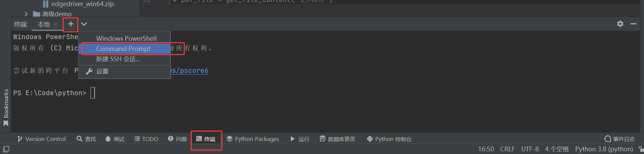
Task: Open the pscore6 link
Action: click(189, 70)
